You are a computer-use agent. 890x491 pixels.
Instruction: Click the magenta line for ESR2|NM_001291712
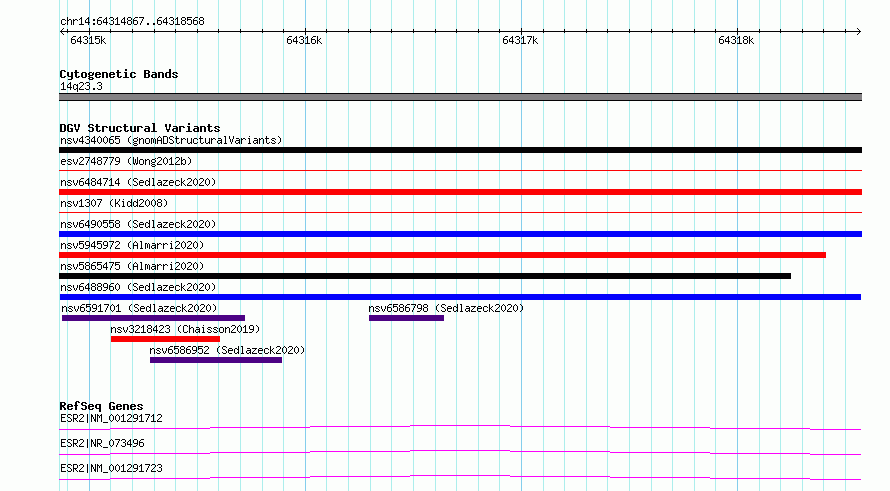coord(460,427)
